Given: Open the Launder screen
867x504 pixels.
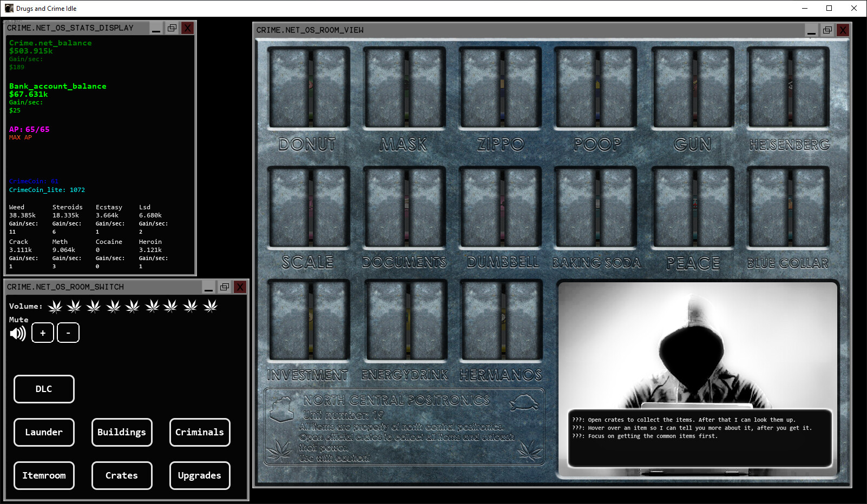Looking at the screenshot, I should pyautogui.click(x=44, y=432).
